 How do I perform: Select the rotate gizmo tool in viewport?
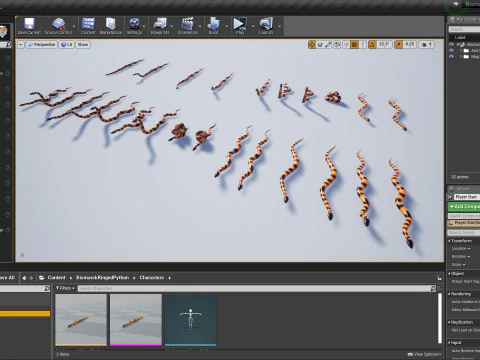click(320, 44)
